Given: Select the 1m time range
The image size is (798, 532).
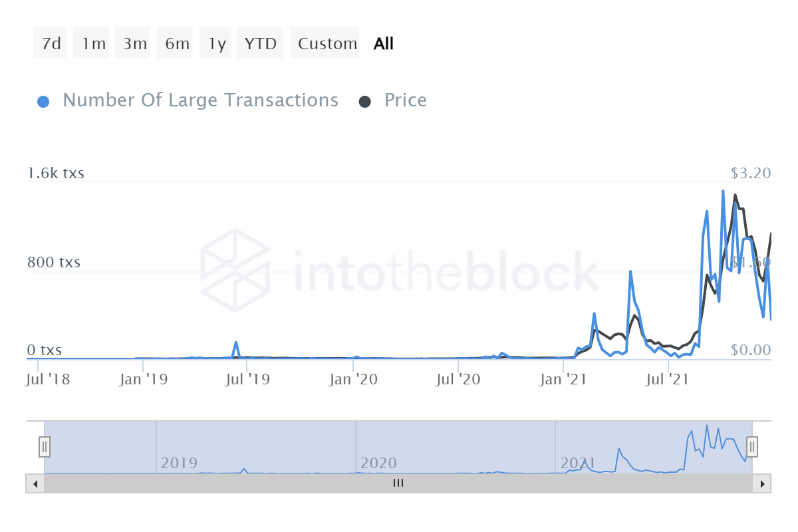Looking at the screenshot, I should (93, 44).
